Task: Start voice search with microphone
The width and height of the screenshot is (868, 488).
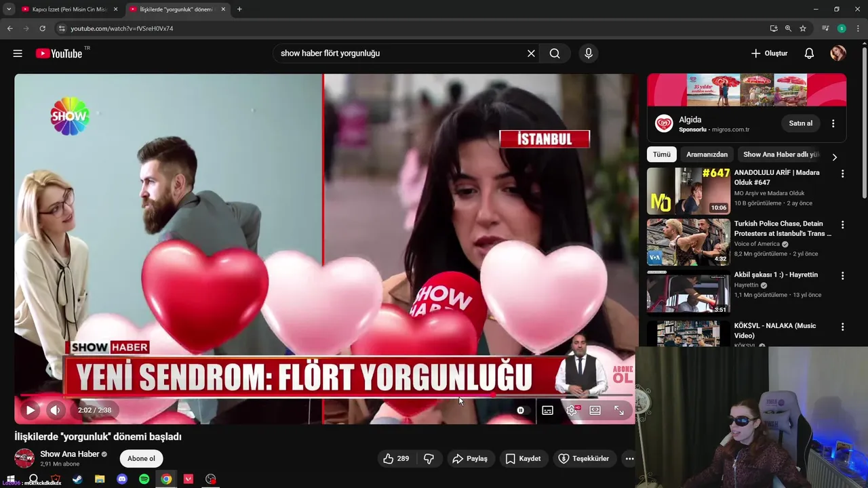Action: tap(589, 54)
